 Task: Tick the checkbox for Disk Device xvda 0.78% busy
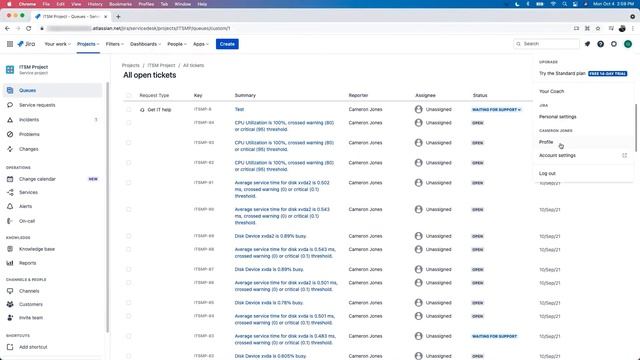pos(129,302)
